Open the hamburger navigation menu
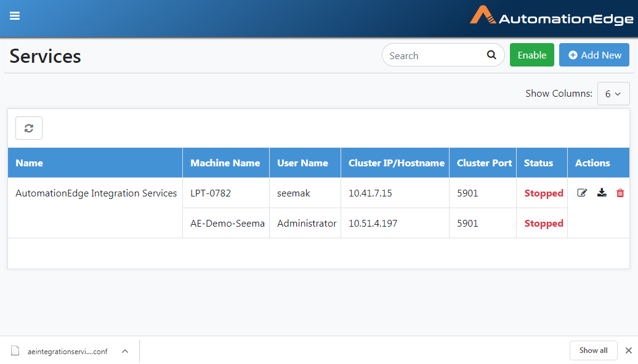Image resolution: width=638 pixels, height=364 pixels. tap(15, 16)
